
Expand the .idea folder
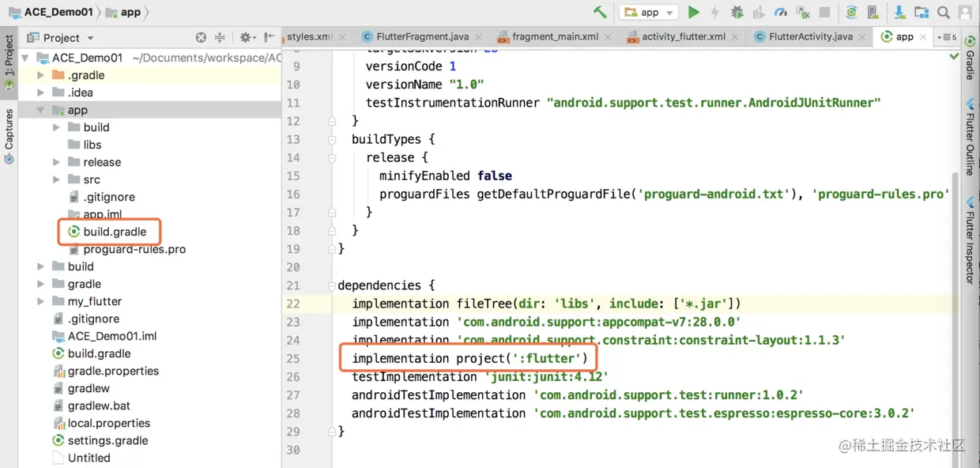click(40, 92)
